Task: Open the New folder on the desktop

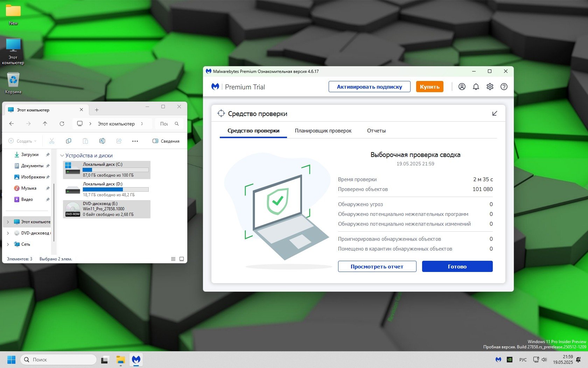Action: click(x=13, y=15)
